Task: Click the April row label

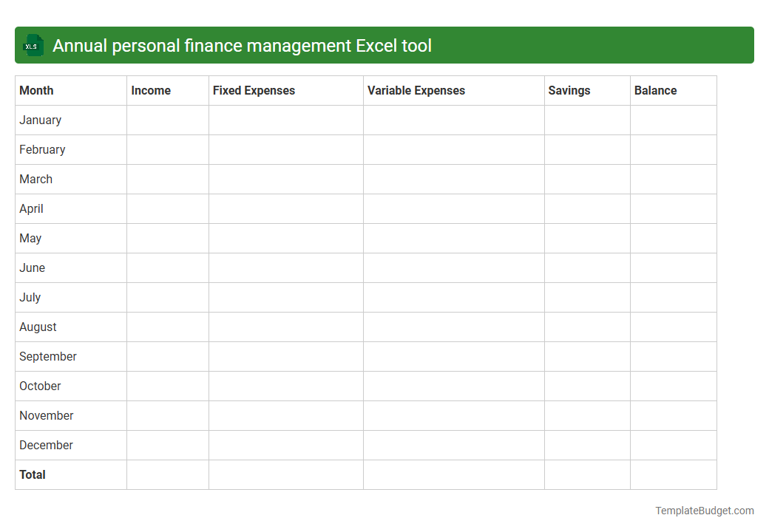Action: [x=31, y=208]
